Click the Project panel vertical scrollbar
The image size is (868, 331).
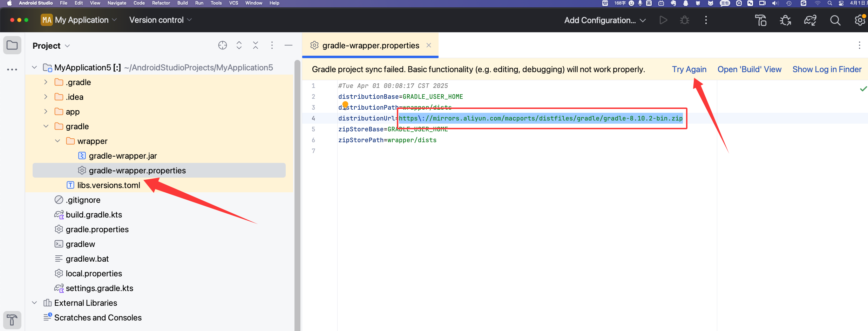point(297,196)
